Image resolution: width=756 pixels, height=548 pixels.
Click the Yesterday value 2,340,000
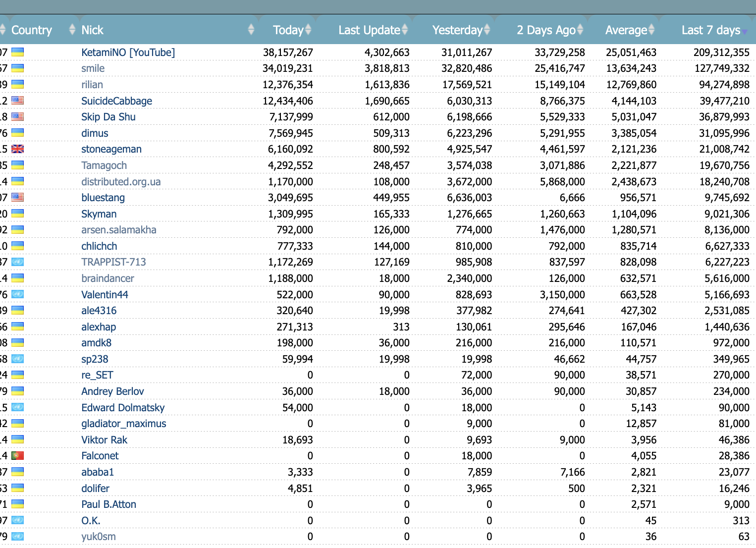click(x=470, y=278)
